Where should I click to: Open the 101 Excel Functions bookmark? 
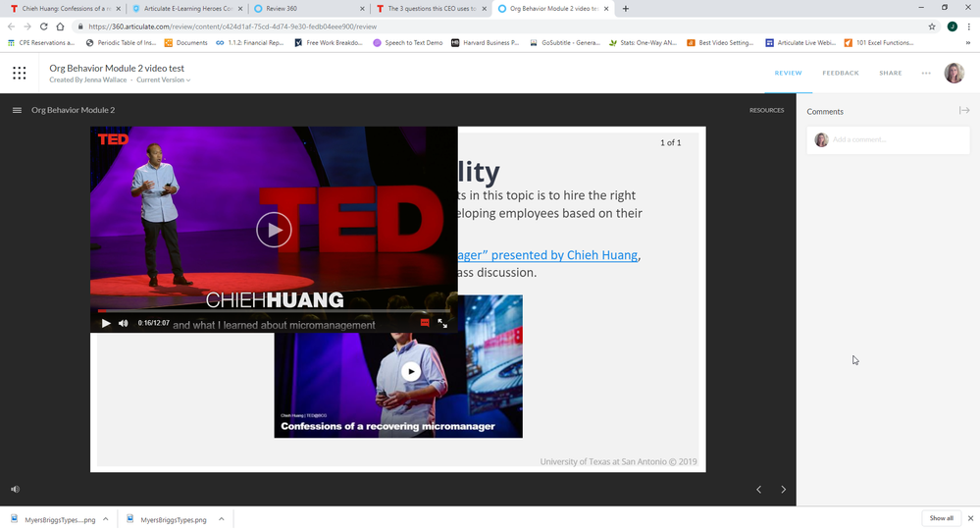point(879,42)
